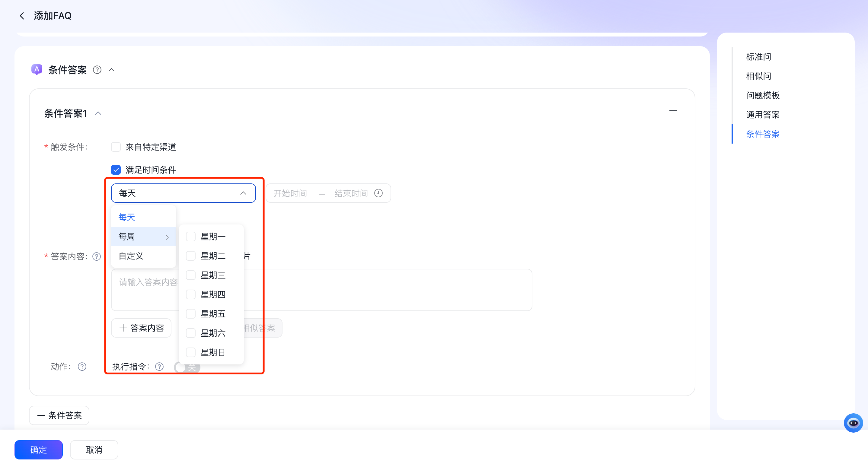Collapse the 每天 frequency dropdown
868x467 pixels.
(243, 193)
